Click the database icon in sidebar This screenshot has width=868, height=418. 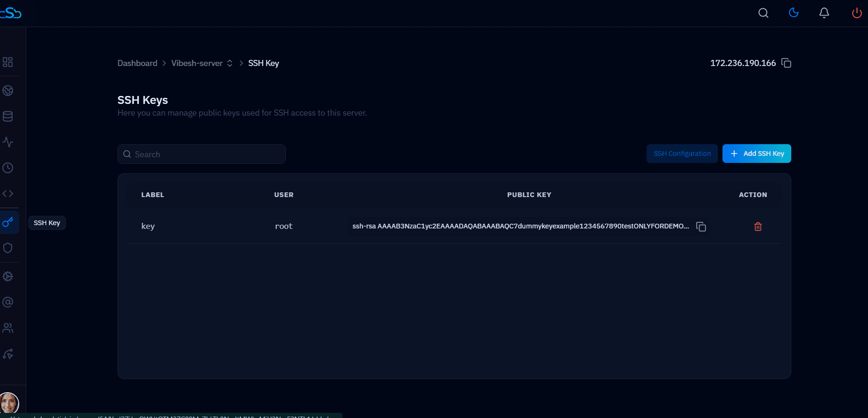[x=8, y=117]
